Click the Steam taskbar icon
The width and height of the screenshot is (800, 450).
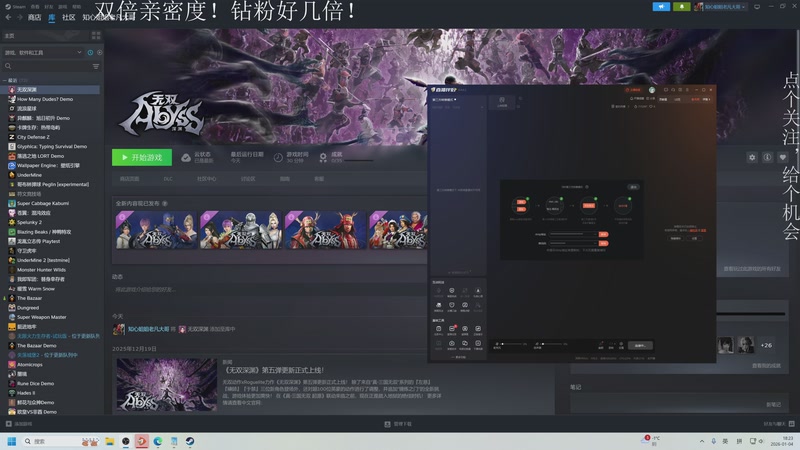(x=190, y=441)
